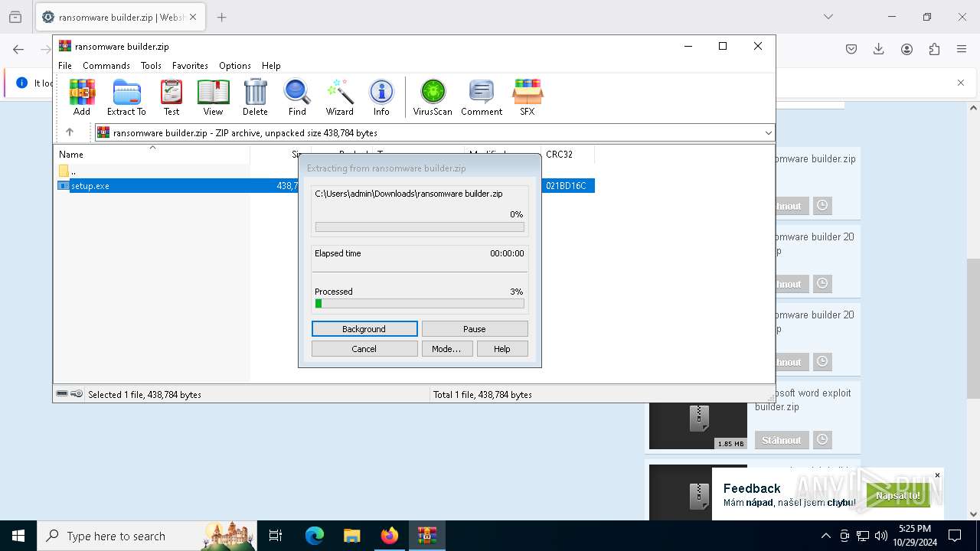Click the Background button
The height and width of the screenshot is (551, 980).
pyautogui.click(x=364, y=329)
